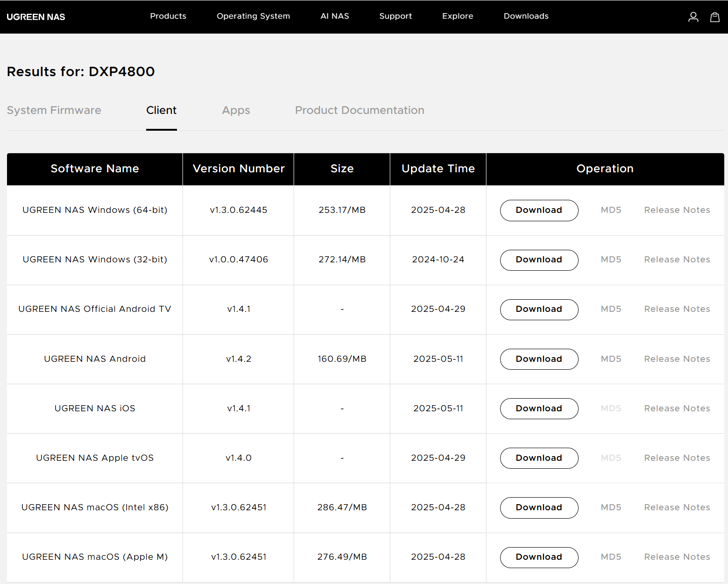This screenshot has height=584, width=728.
Task: Download UGREEN NAS macOS (Intel x86)
Action: [x=539, y=507]
